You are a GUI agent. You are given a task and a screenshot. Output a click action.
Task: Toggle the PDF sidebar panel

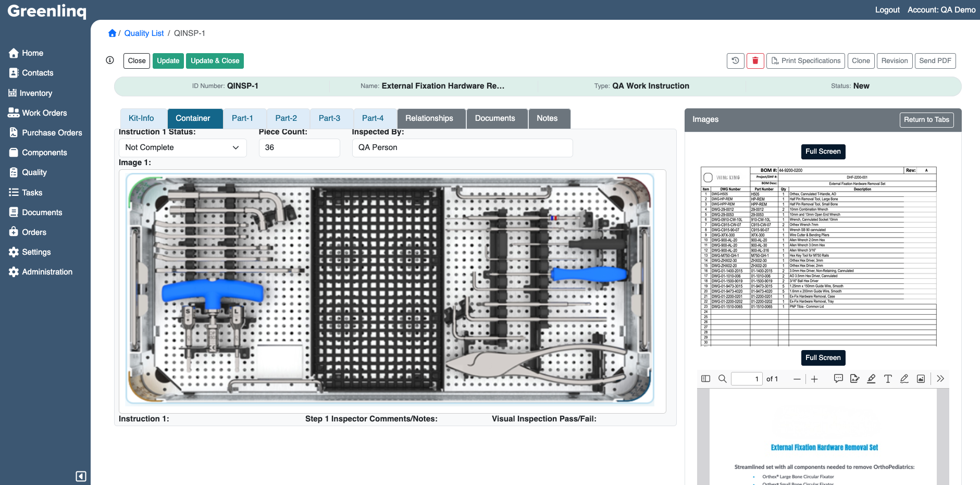pos(705,379)
